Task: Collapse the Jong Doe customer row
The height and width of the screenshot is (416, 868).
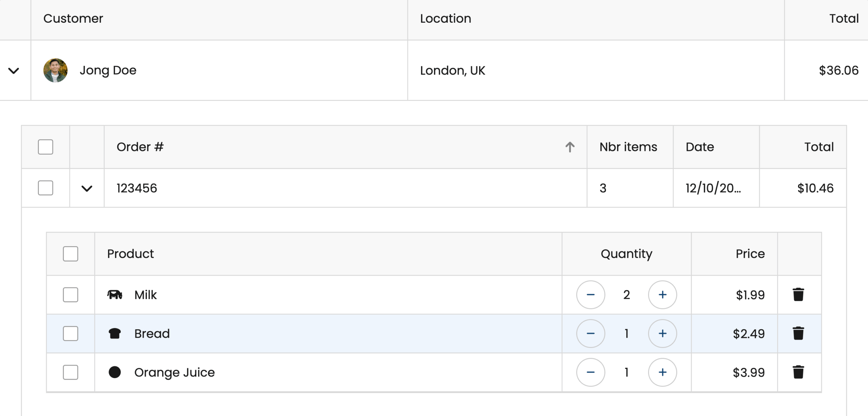Action: (x=14, y=71)
